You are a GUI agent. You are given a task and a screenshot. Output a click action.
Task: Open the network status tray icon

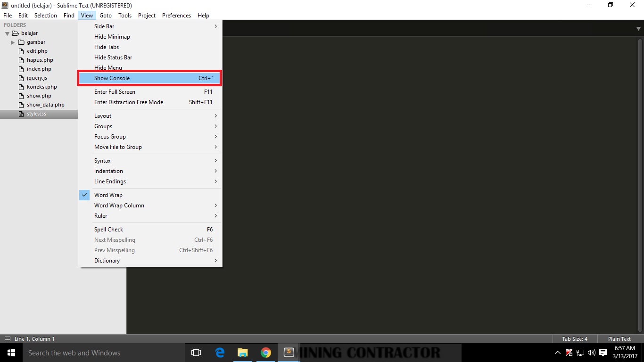pyautogui.click(x=579, y=352)
